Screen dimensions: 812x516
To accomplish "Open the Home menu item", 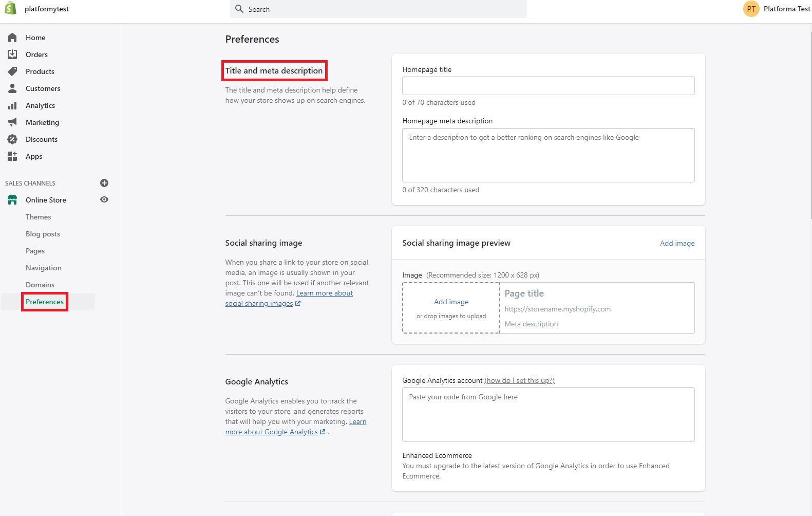I will point(35,38).
